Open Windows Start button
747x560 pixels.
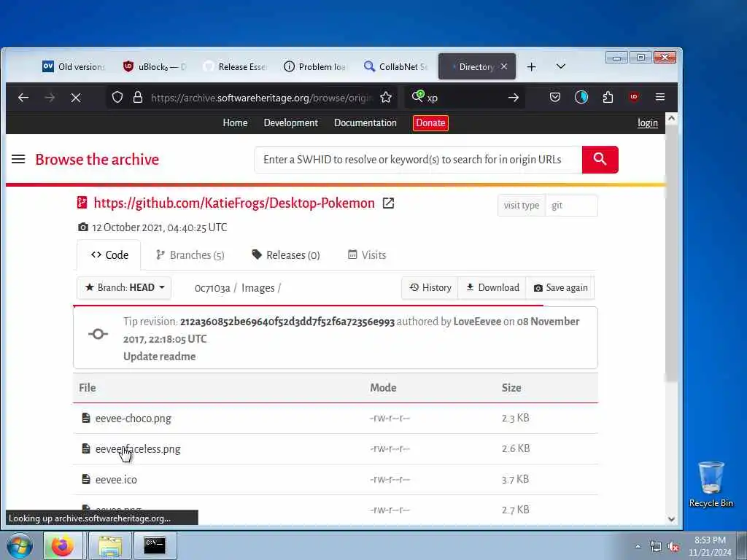tap(19, 545)
